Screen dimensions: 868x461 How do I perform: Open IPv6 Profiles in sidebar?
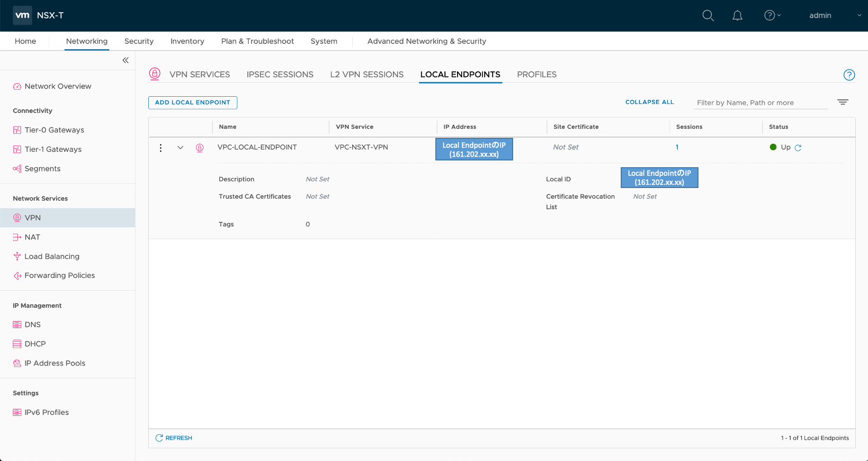tap(47, 412)
